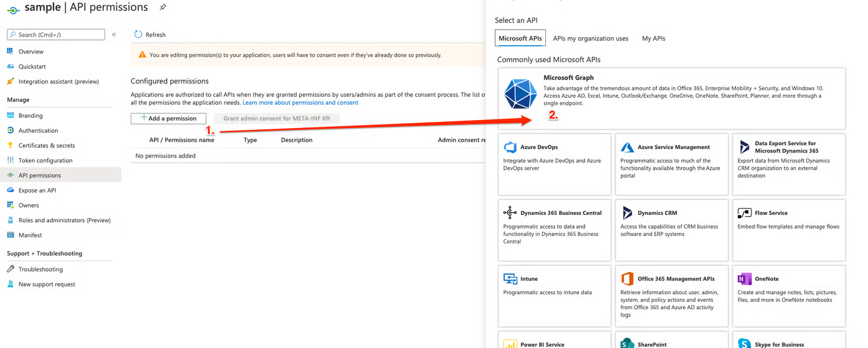868x348 pixels.
Task: Switch to the My APIs tab
Action: click(x=653, y=38)
